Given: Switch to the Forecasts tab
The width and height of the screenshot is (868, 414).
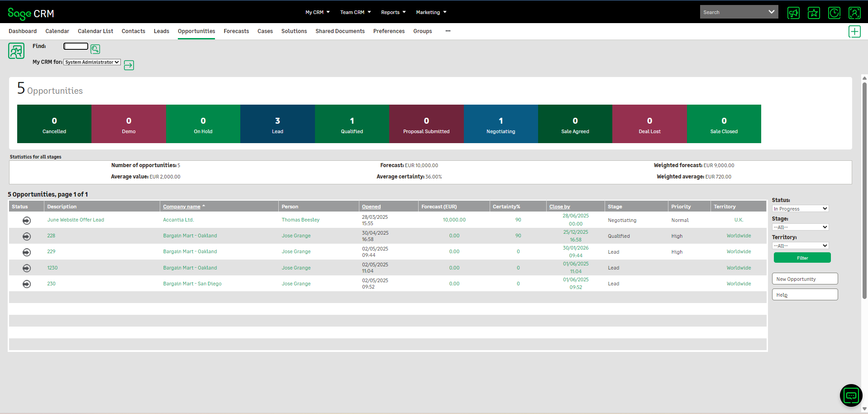Looking at the screenshot, I should [236, 31].
